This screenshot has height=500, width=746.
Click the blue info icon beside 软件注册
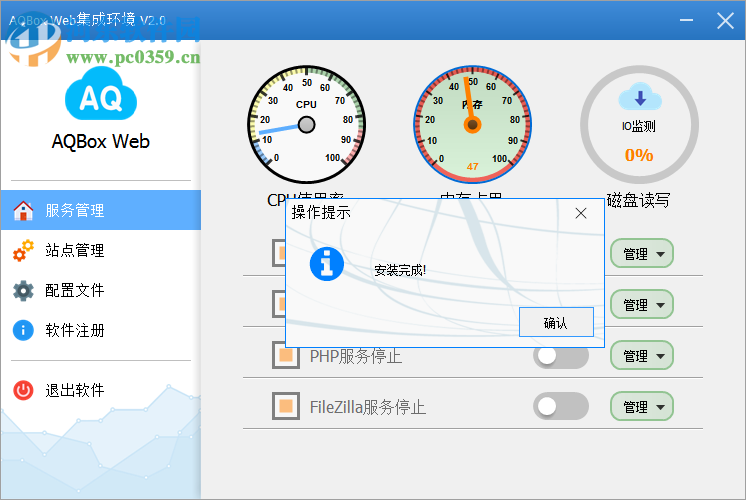[23, 330]
